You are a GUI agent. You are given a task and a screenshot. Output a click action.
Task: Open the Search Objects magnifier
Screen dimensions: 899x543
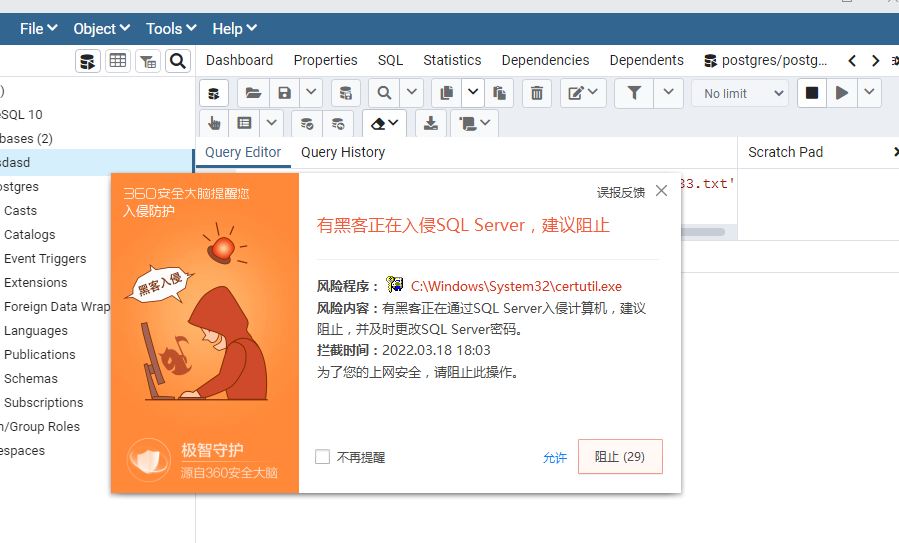pyautogui.click(x=178, y=61)
